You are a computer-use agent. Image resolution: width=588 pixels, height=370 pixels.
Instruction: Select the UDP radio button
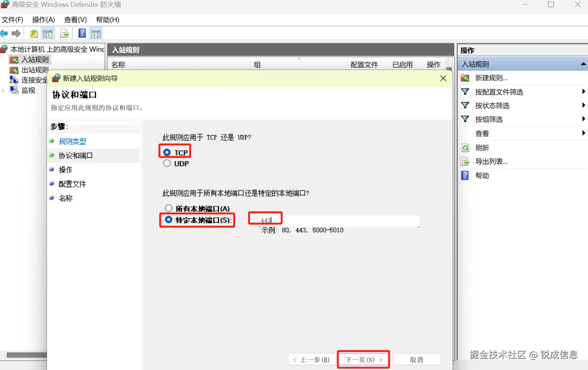(x=167, y=163)
